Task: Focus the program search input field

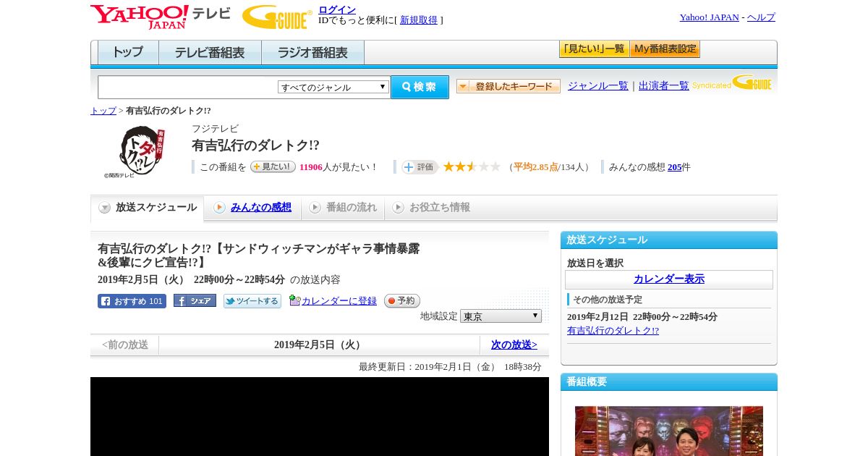Action: 188,87
